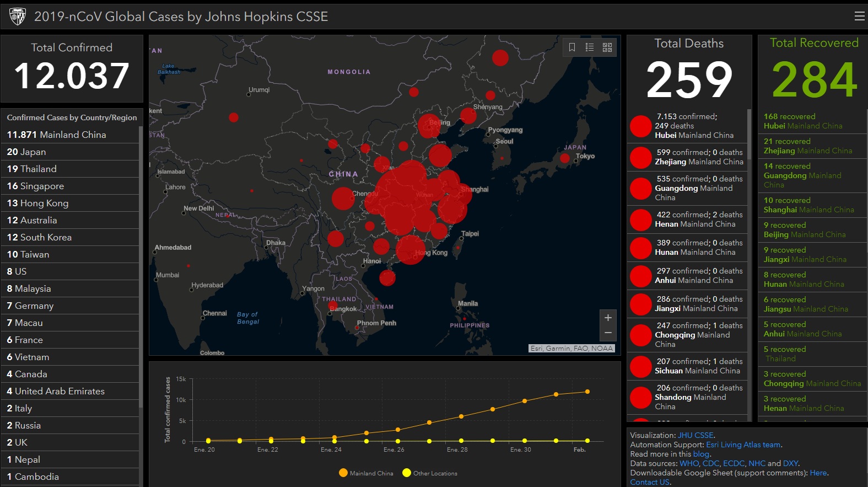Click the Hubei red circle icon in deaths list
This screenshot has height=487, width=868.
tap(641, 126)
